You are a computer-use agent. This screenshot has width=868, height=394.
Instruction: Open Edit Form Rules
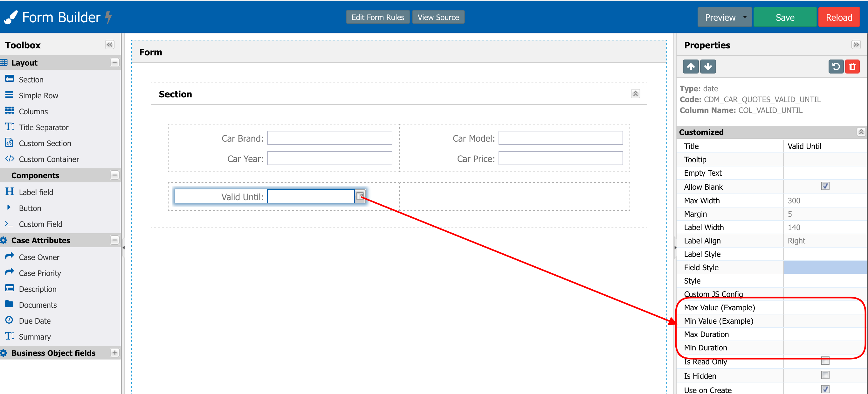coord(378,17)
